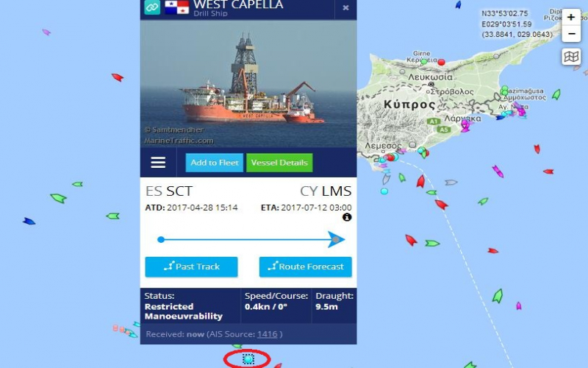Click the red dot marker near Girne

(442, 62)
